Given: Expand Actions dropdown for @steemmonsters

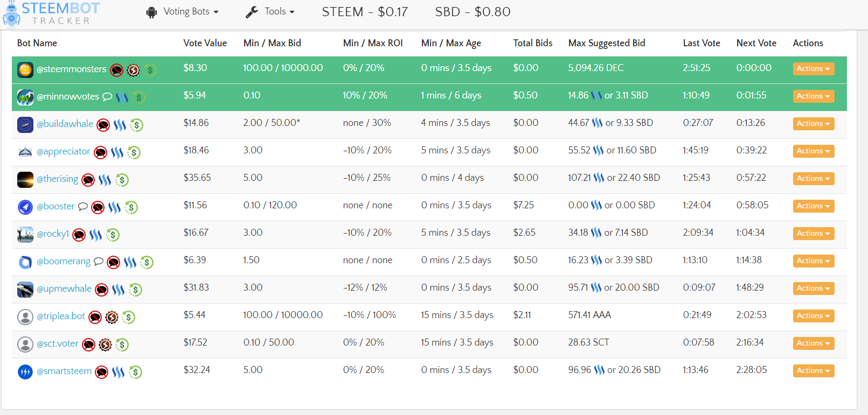Looking at the screenshot, I should pyautogui.click(x=813, y=69).
